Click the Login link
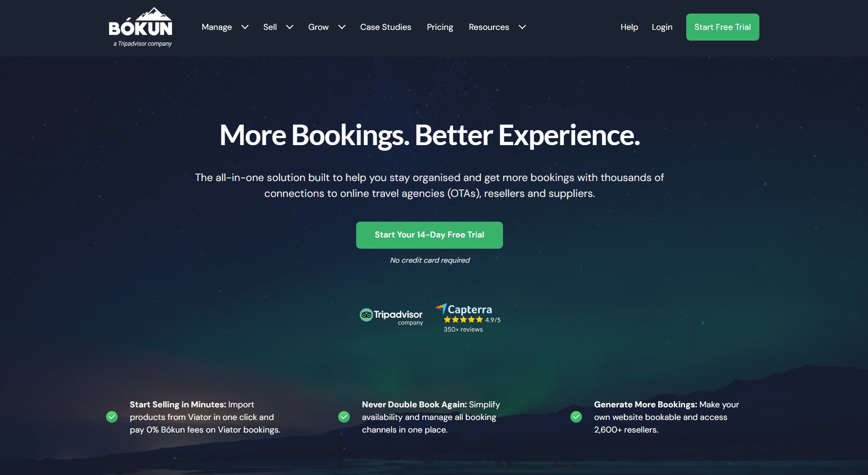The image size is (868, 475). (x=662, y=27)
